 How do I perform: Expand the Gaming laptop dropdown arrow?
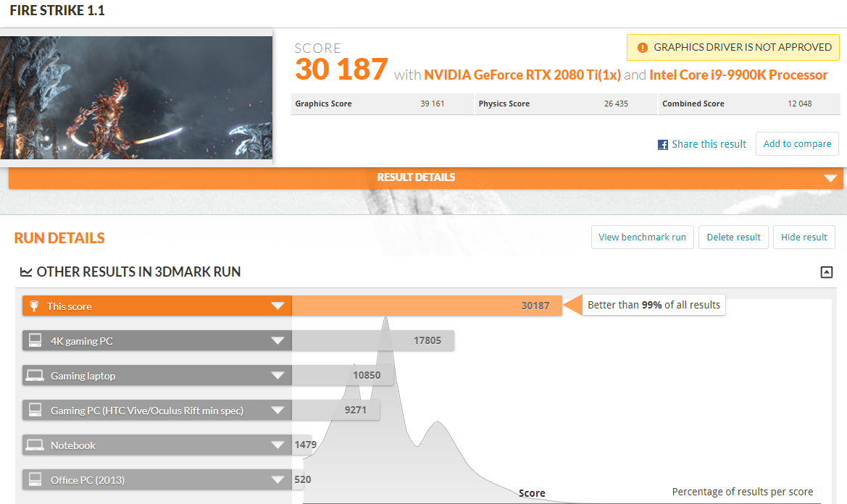(278, 376)
